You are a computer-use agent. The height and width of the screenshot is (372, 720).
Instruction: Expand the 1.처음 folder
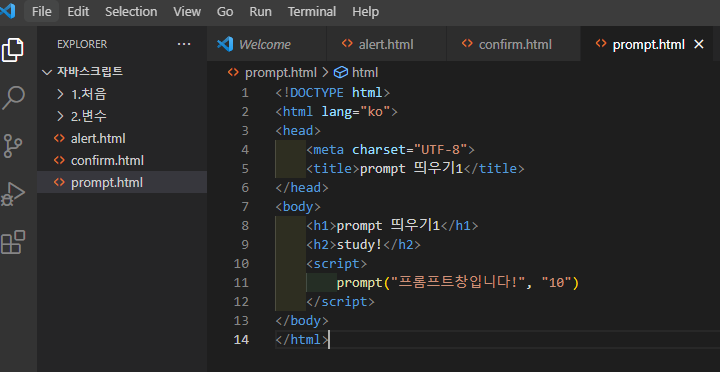pos(122,94)
